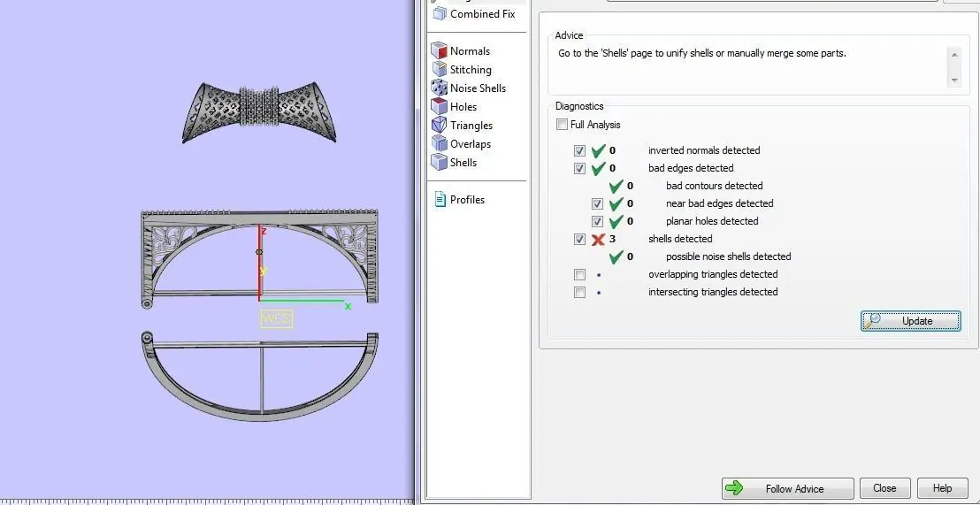Uncheck planar holes detected checkbox

point(597,221)
